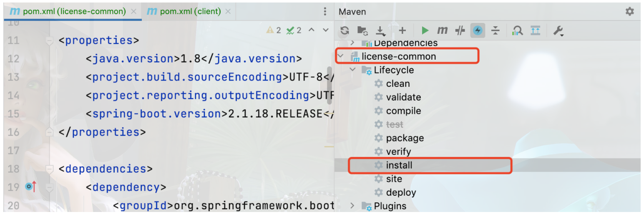Select the package lifecycle goal
The width and height of the screenshot is (644, 217).
pyautogui.click(x=405, y=138)
